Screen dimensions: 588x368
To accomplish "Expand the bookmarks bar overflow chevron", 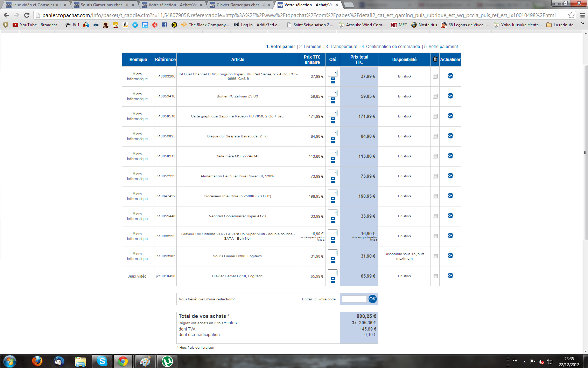I will 582,23.
